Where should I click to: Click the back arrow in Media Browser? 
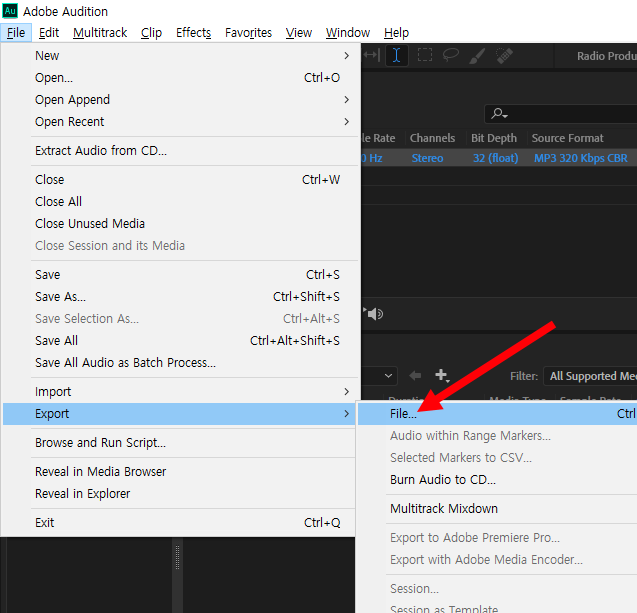coord(415,375)
